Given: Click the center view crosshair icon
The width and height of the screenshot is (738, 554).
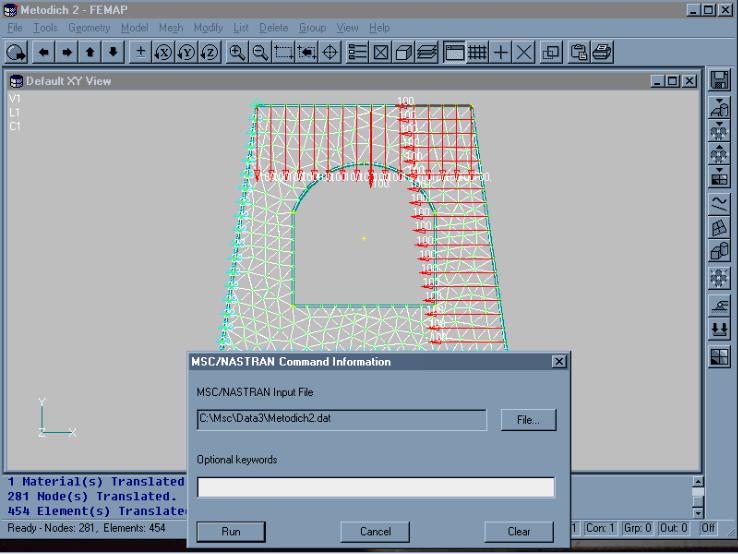Looking at the screenshot, I should coord(329,52).
